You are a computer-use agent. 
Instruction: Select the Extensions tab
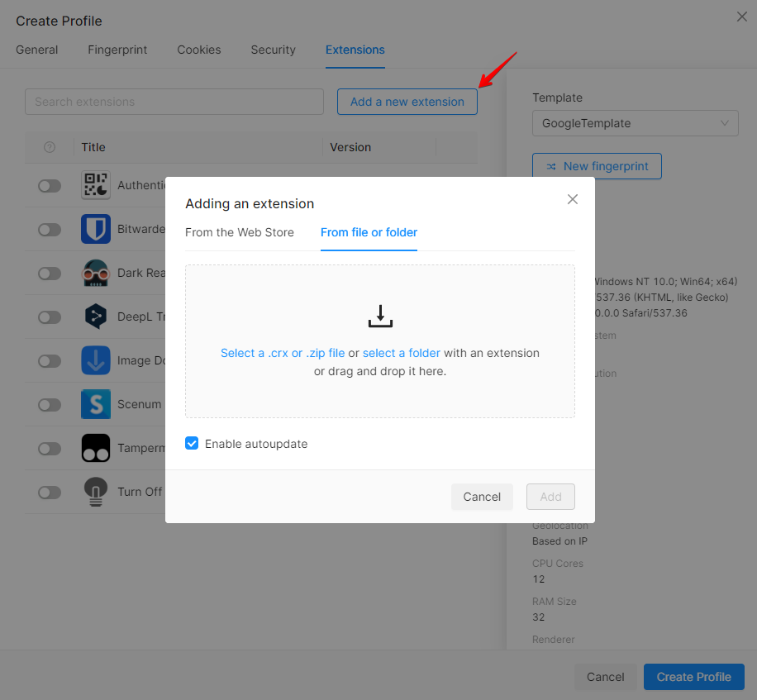click(x=355, y=50)
